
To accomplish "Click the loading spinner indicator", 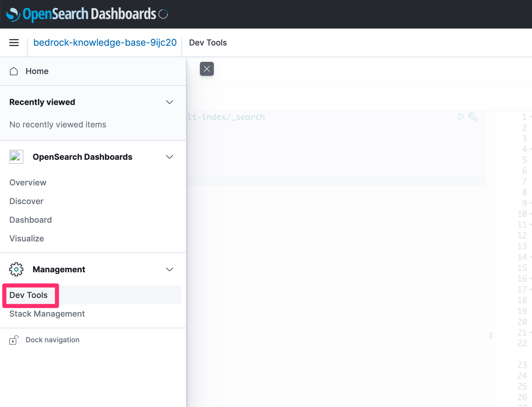I will [163, 14].
